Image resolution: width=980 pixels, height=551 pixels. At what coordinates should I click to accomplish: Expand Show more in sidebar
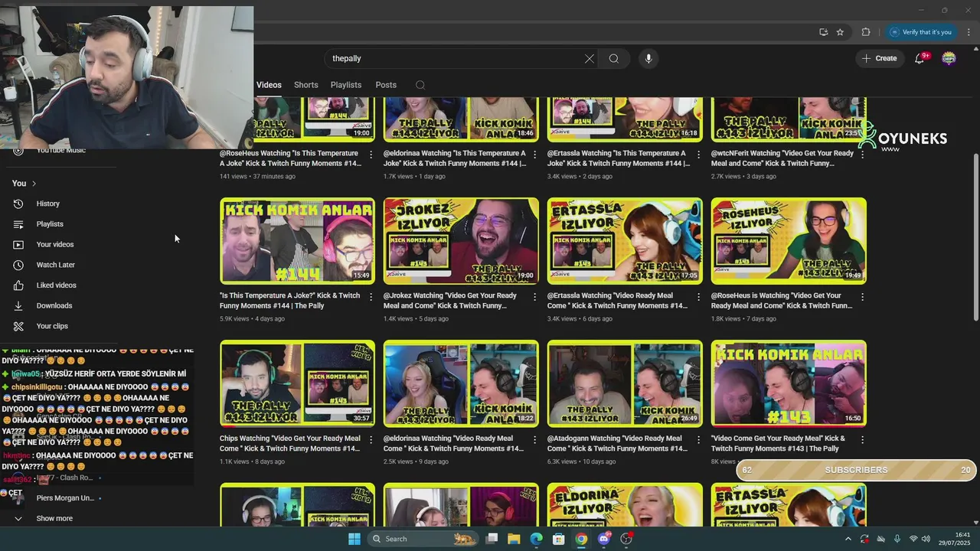coord(54,518)
